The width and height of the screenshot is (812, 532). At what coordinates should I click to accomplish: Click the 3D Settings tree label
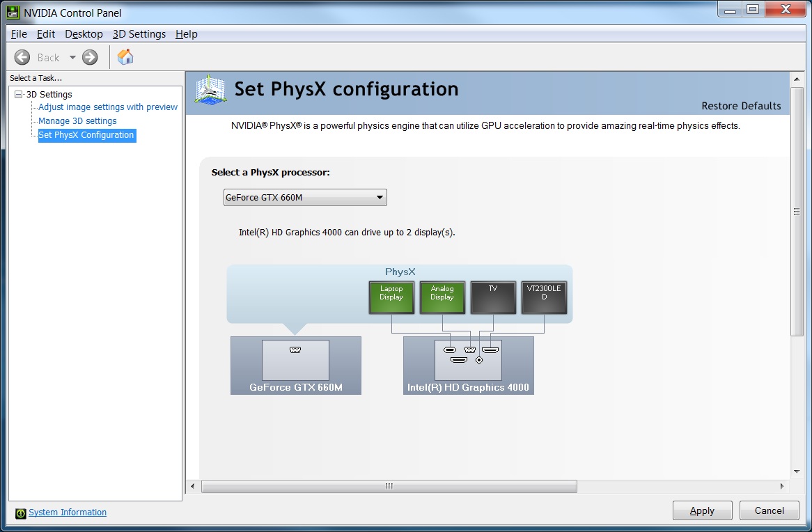coord(49,94)
